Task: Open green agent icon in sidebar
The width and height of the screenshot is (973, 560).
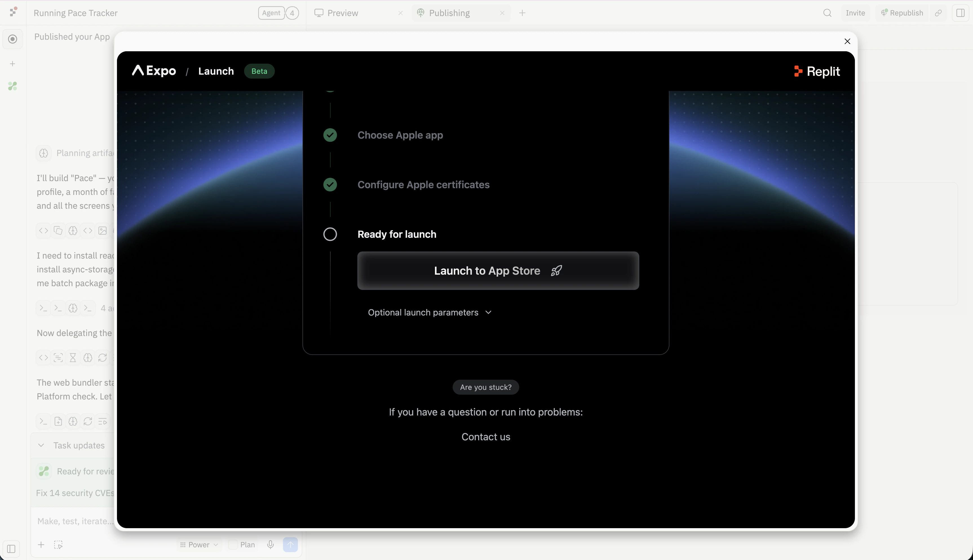Action: tap(13, 86)
